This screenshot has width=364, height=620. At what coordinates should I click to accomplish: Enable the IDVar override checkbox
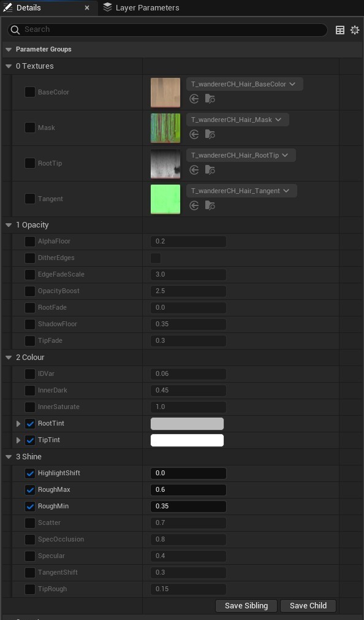tap(30, 373)
